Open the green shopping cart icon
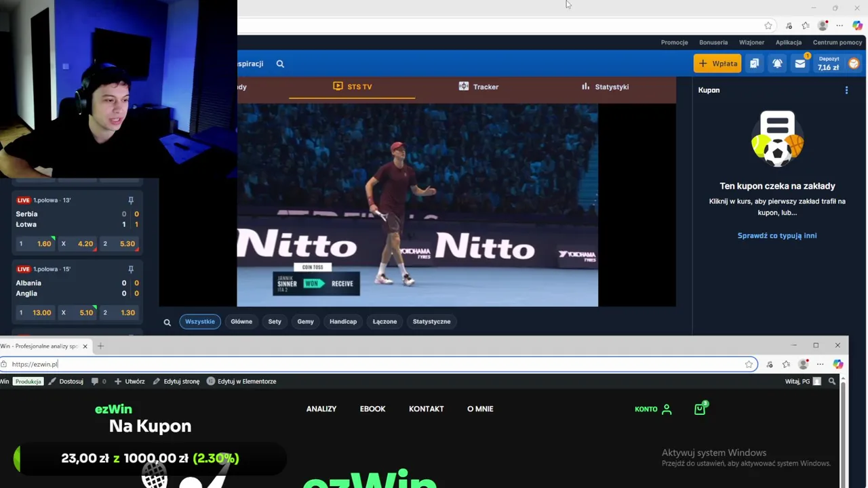 pos(701,408)
